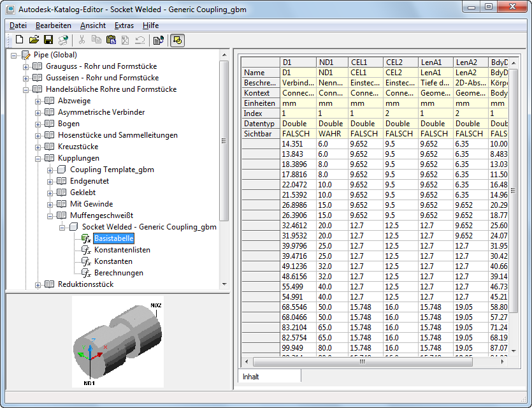Switch to the Inhalt tab
The height and width of the screenshot is (408, 532).
coord(252,377)
